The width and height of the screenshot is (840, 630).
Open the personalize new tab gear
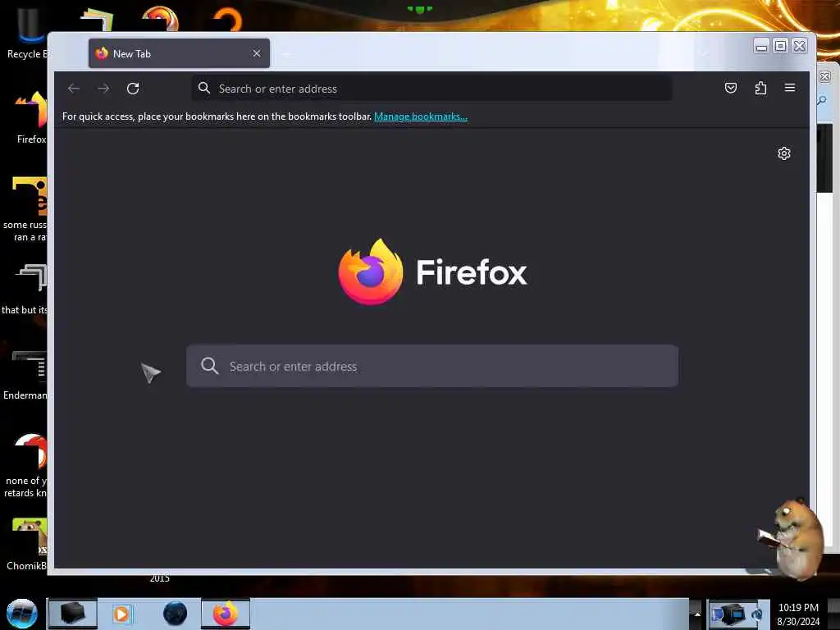783,153
